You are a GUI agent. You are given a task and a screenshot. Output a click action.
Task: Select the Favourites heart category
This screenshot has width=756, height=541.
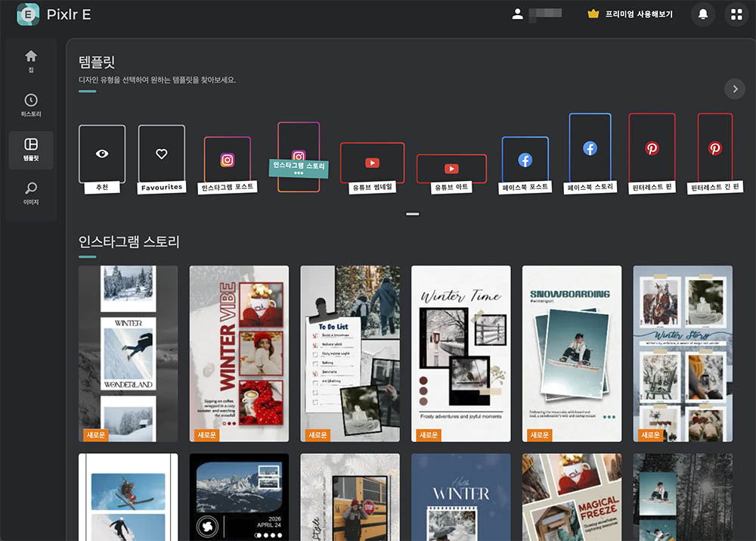tap(162, 159)
